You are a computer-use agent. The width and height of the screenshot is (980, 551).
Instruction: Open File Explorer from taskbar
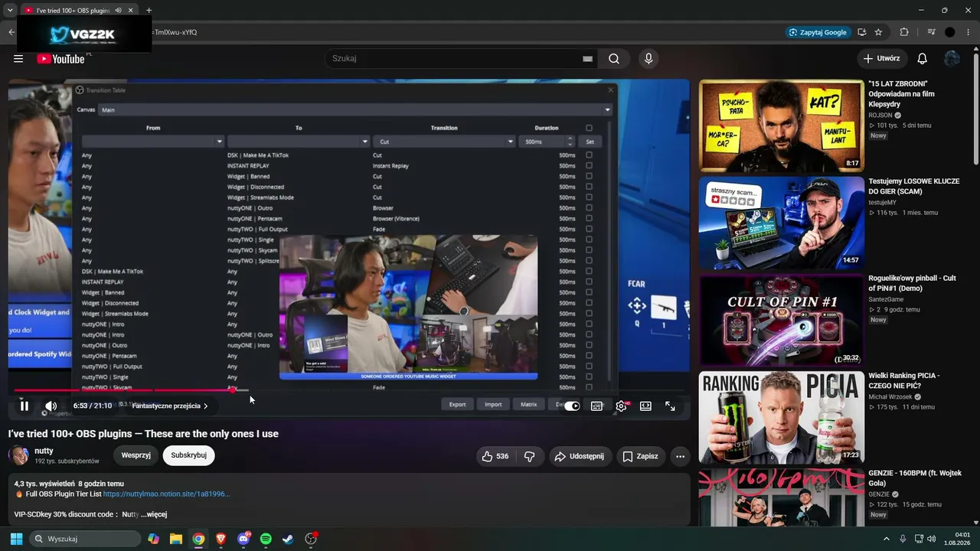pyautogui.click(x=176, y=539)
